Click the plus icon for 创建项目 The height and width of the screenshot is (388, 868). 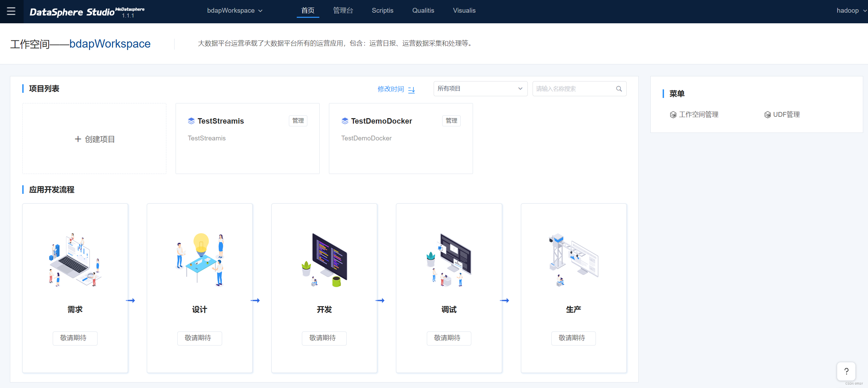pyautogui.click(x=78, y=139)
